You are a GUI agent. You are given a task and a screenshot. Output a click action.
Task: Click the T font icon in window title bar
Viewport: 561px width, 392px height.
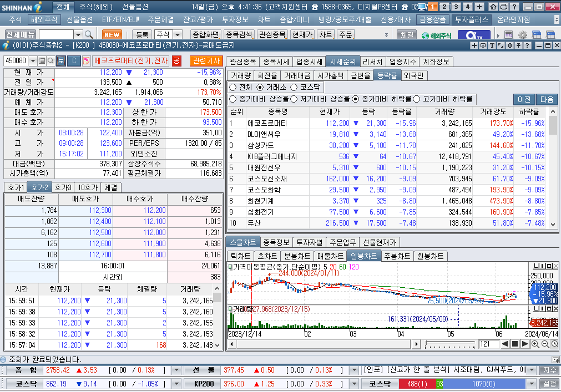[492, 45]
